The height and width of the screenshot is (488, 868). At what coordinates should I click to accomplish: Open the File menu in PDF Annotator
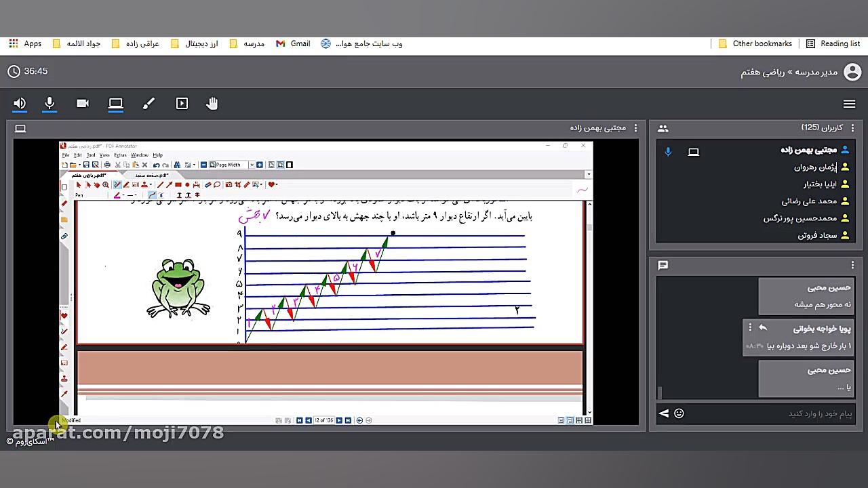(x=66, y=155)
